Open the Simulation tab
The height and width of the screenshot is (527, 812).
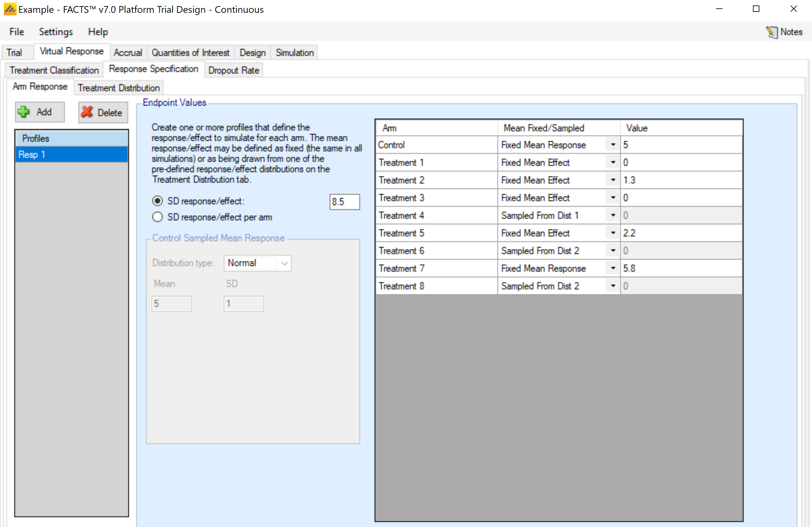294,53
